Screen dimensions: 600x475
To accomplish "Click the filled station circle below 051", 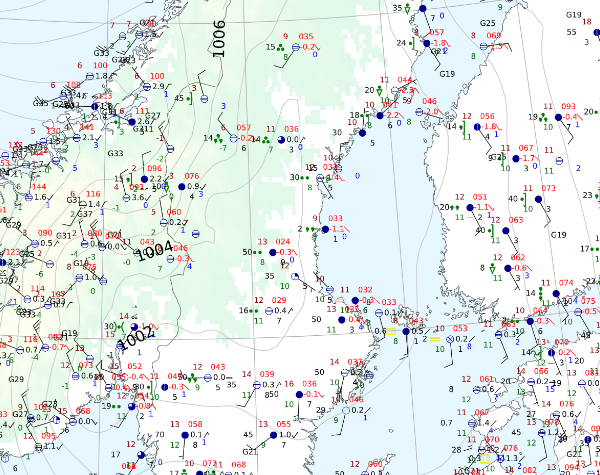I will [x=470, y=207].
